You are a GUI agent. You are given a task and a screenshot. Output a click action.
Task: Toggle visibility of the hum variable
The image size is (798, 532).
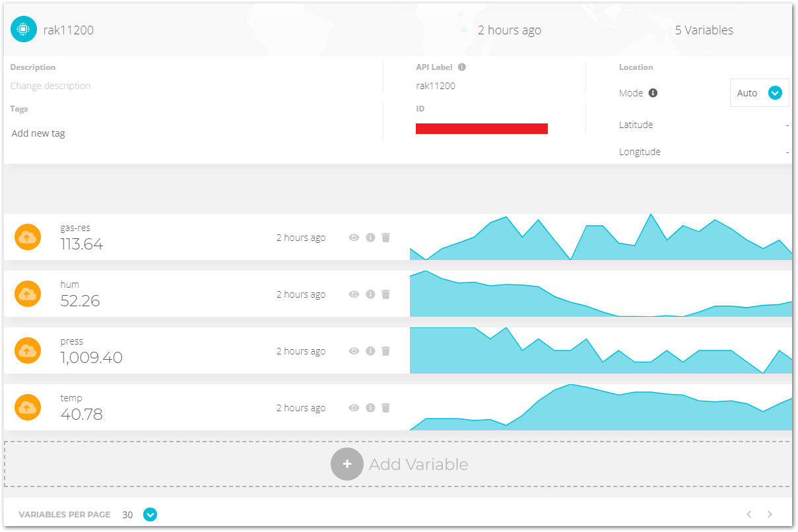(354, 294)
